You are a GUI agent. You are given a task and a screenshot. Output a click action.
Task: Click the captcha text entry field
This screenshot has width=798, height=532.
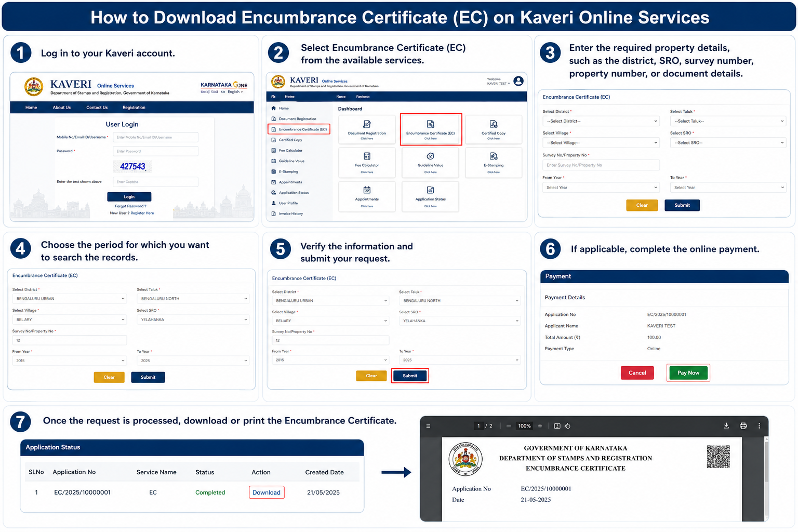coord(156,182)
